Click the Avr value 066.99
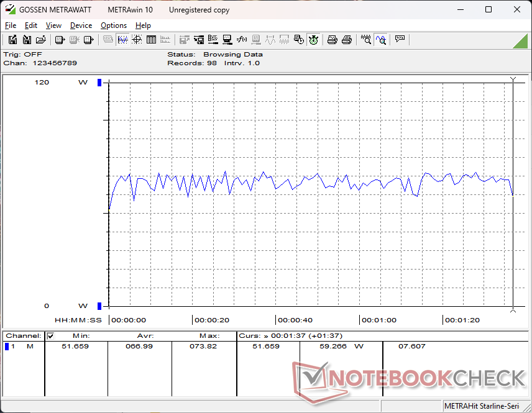 (x=139, y=346)
